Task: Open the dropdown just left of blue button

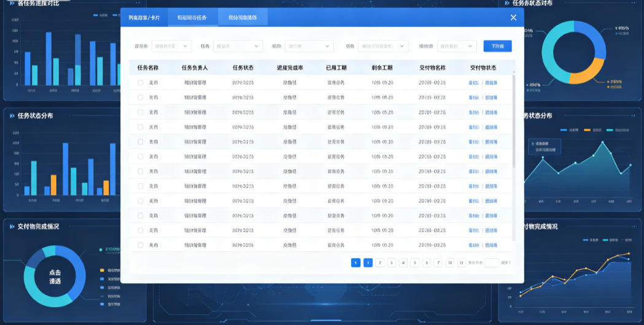Action: tap(457, 46)
